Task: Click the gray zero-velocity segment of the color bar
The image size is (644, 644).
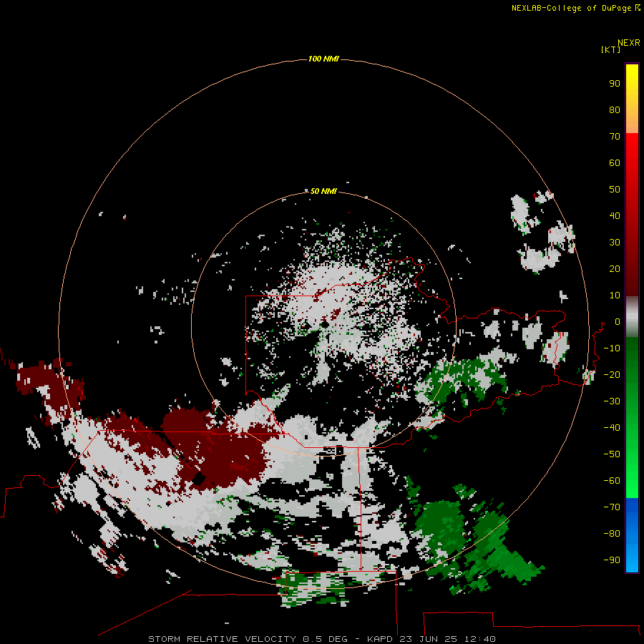Action: pos(632,317)
